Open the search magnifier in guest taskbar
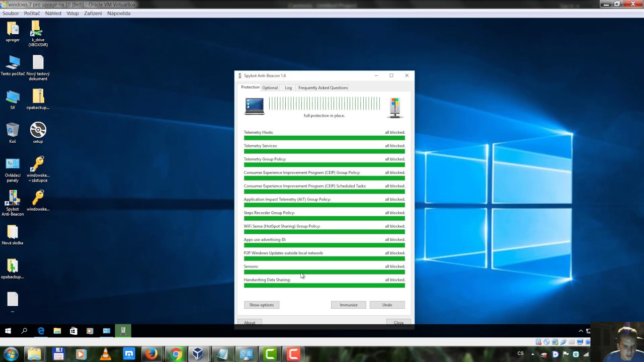The image size is (644, 362). [x=24, y=331]
